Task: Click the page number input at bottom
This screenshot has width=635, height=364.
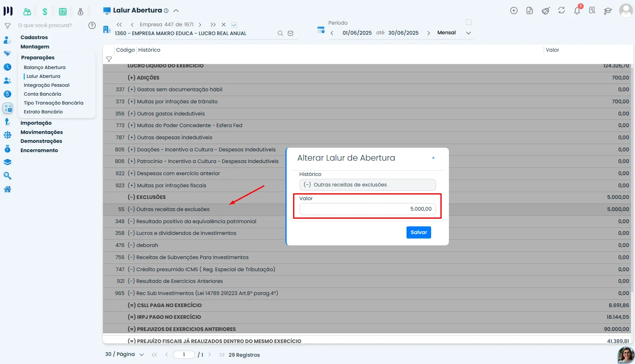Action: 184,355
